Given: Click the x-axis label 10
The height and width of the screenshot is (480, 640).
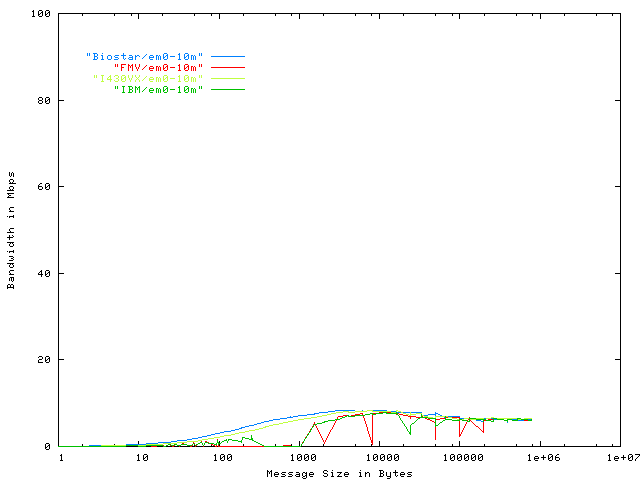Looking at the screenshot, I should click(x=142, y=458).
